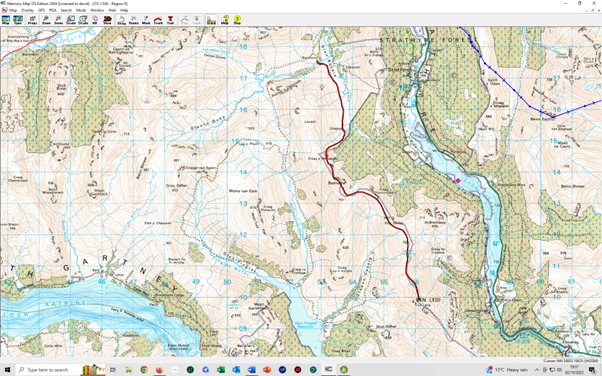This screenshot has height=376, width=602.
Task: Open the Window menu
Action: point(97,10)
